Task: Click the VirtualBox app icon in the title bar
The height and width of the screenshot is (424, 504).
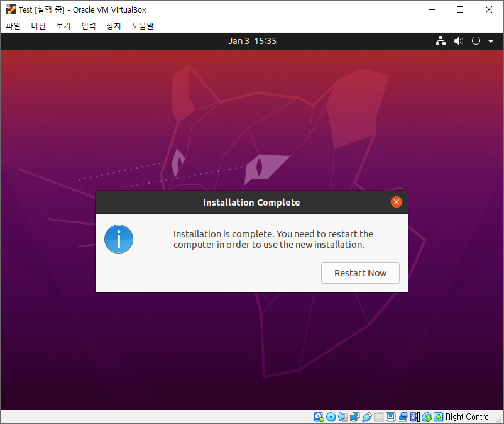Action: click(11, 9)
